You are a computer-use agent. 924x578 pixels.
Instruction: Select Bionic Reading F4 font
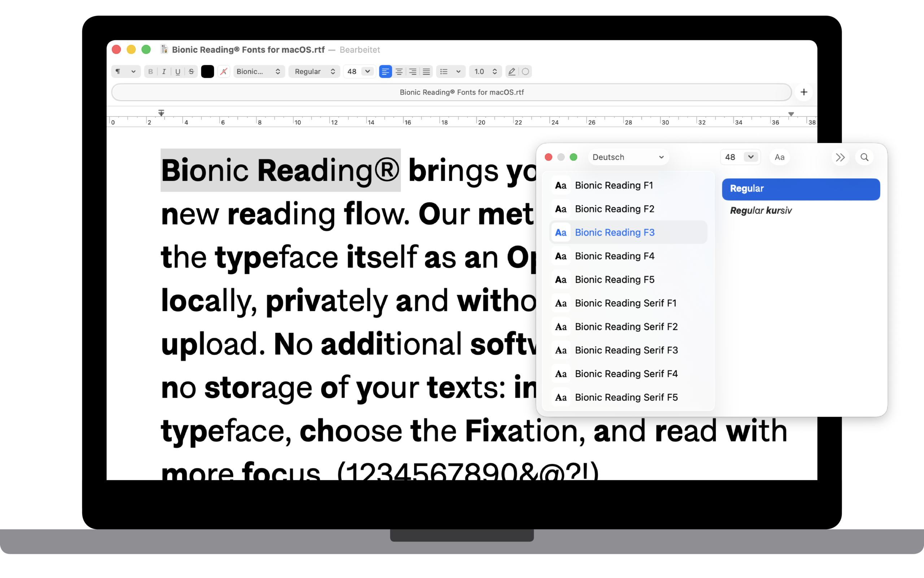click(x=628, y=256)
